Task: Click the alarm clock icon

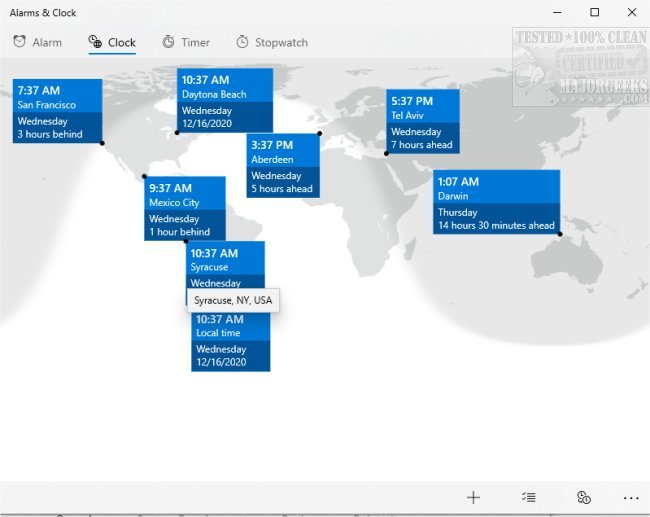Action: [19, 41]
